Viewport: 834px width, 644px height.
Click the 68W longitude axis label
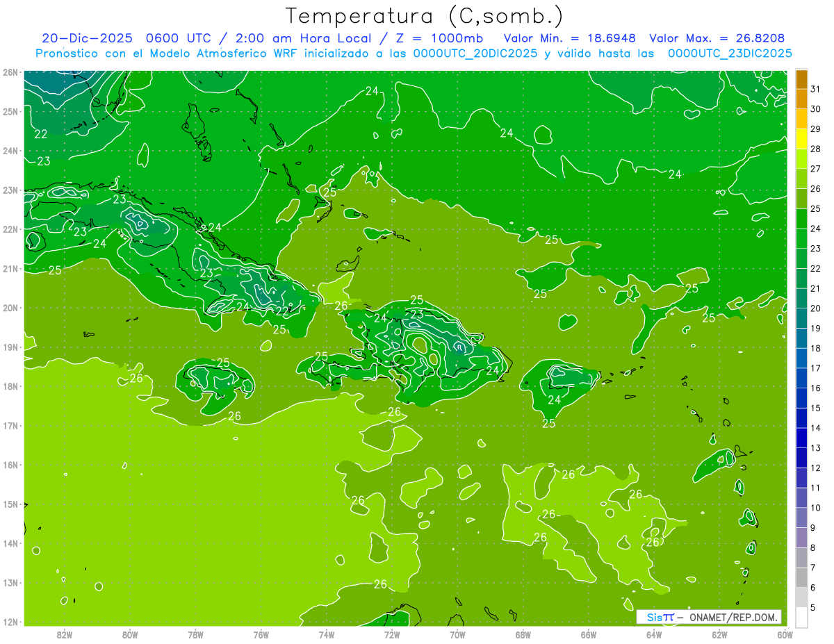[523, 634]
